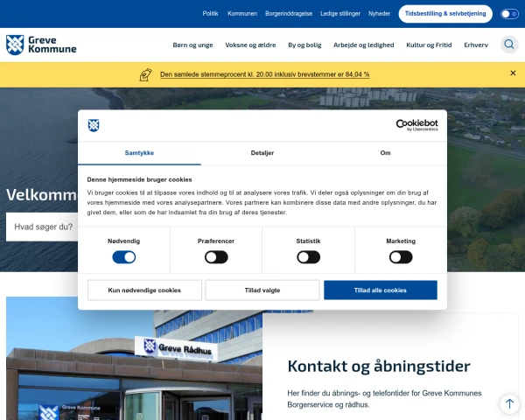Open the Om tab in cookie dialog
The width and height of the screenshot is (525, 420).
(x=385, y=153)
